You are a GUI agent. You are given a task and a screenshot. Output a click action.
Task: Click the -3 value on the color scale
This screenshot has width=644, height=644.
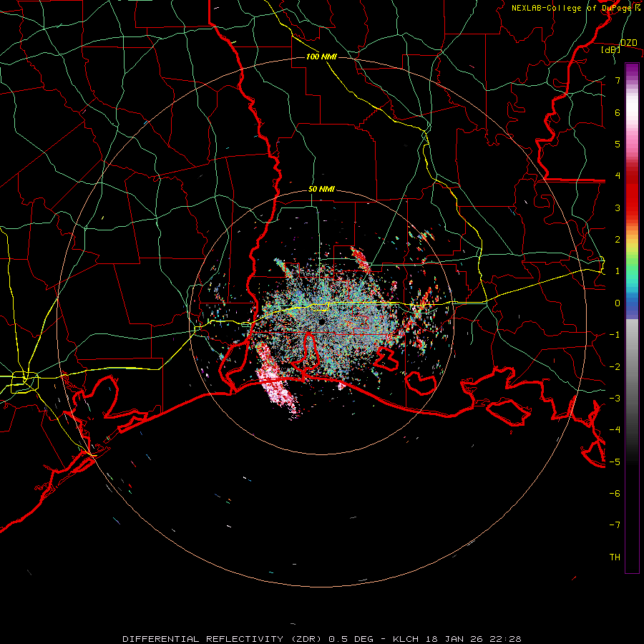(615, 399)
